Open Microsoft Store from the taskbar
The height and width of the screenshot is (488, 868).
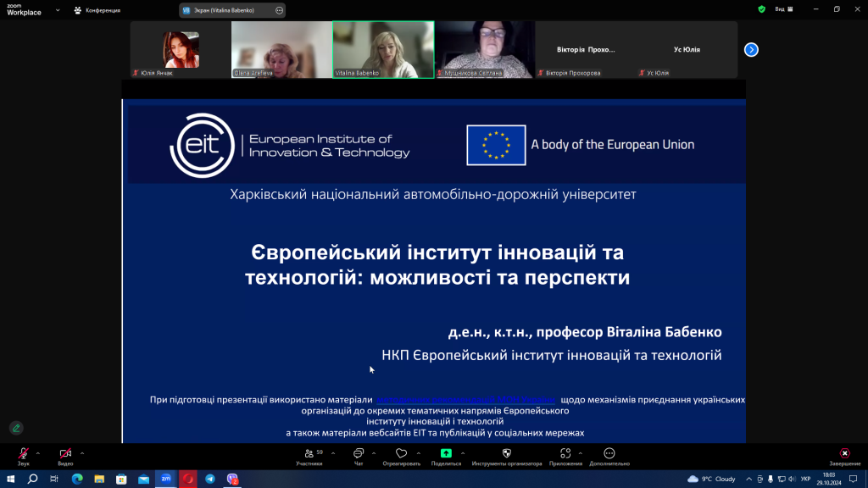(x=121, y=479)
